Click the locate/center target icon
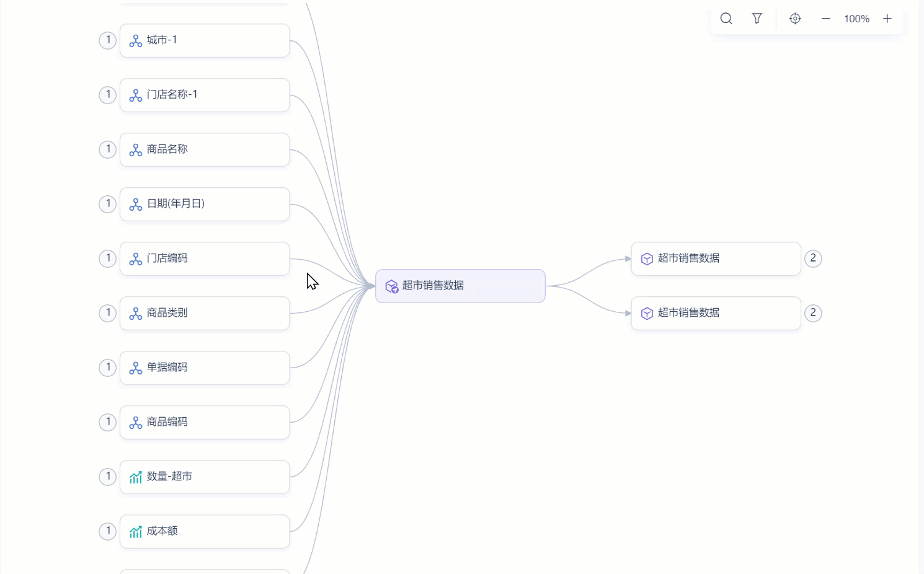The width and height of the screenshot is (924, 574). point(795,19)
